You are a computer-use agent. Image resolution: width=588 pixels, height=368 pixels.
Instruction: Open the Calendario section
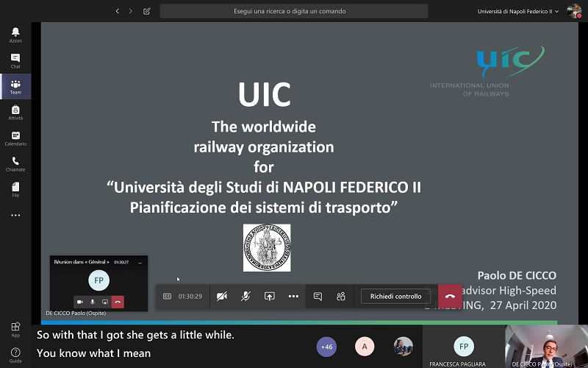15,138
